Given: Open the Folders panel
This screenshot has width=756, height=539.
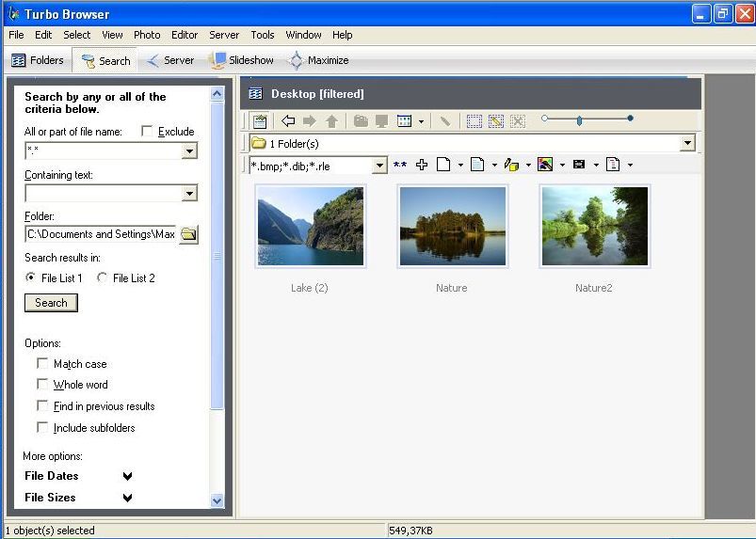Looking at the screenshot, I should tap(38, 60).
